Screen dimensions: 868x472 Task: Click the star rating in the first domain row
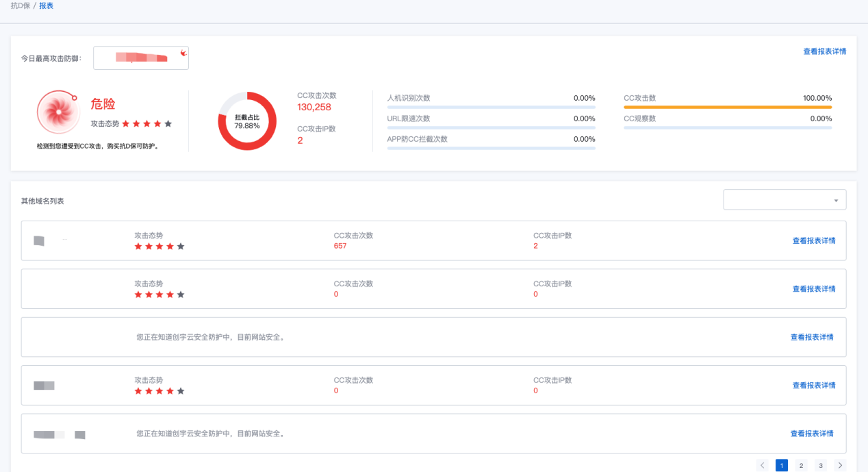tap(159, 247)
